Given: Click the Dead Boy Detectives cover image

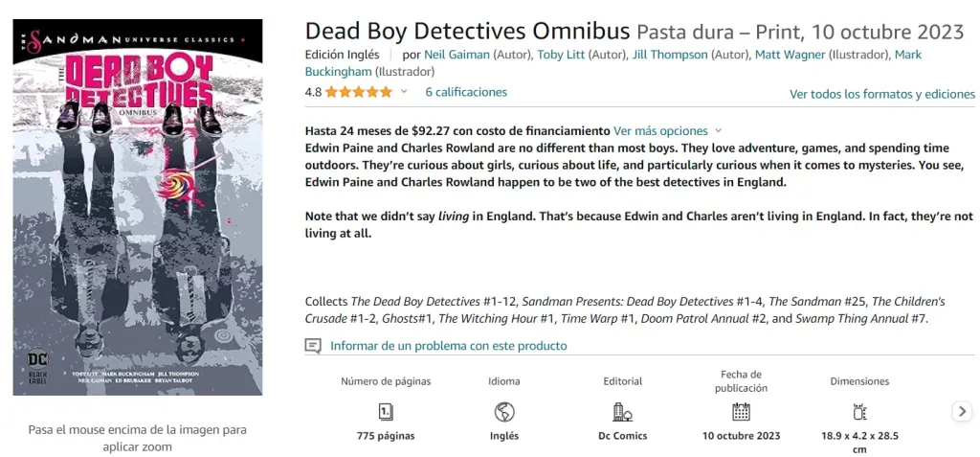Looking at the screenshot, I should pyautogui.click(x=138, y=220).
